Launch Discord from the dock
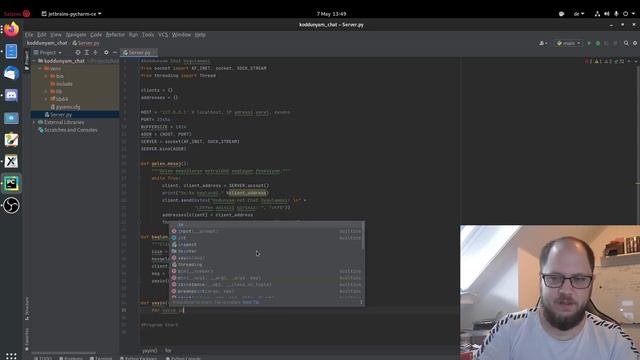The height and width of the screenshot is (360, 640). point(11,96)
